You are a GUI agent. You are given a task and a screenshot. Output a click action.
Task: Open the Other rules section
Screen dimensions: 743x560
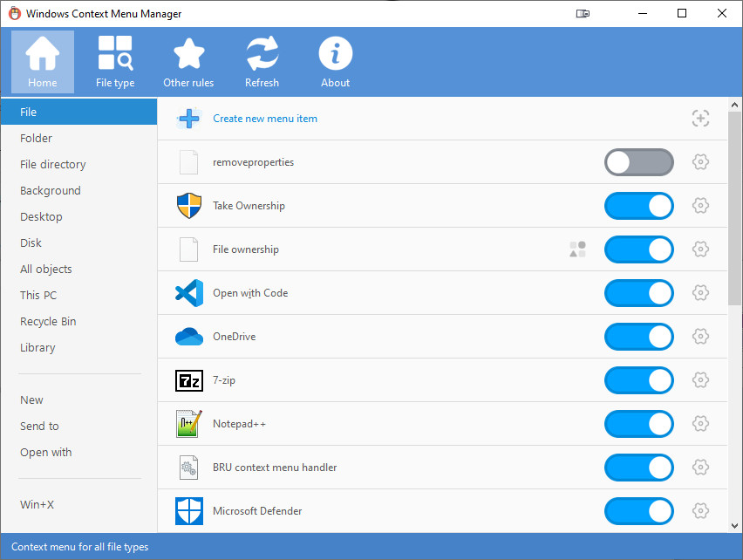click(188, 62)
